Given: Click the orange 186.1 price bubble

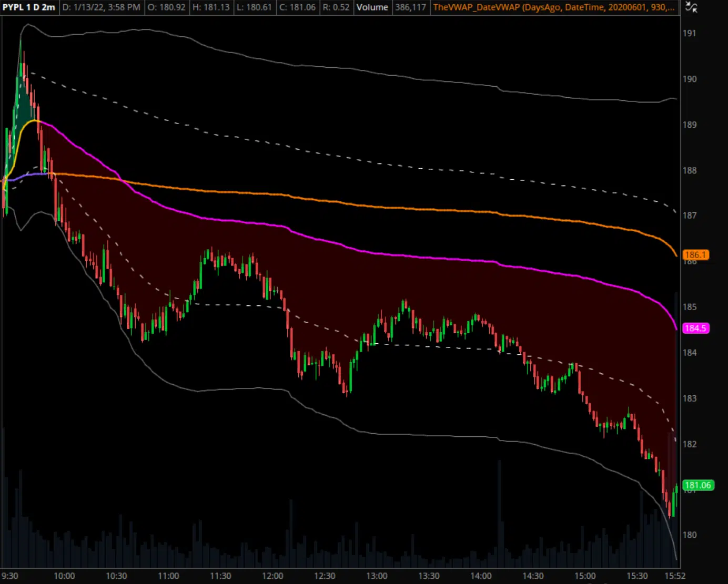Looking at the screenshot, I should [695, 255].
